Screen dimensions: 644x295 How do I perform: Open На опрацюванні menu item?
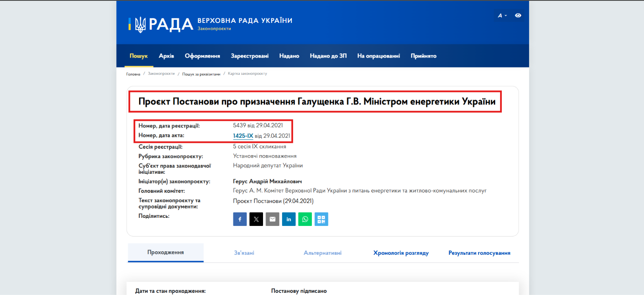(x=378, y=56)
